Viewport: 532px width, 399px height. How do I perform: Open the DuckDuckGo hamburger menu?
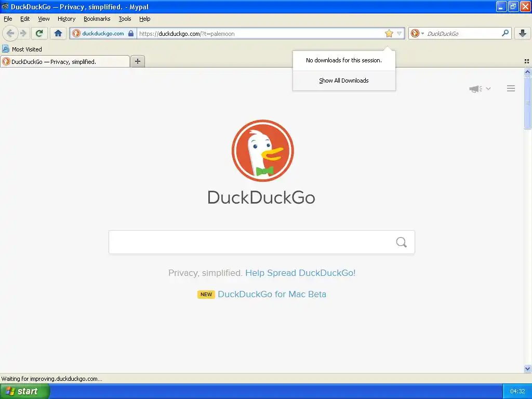tap(511, 88)
